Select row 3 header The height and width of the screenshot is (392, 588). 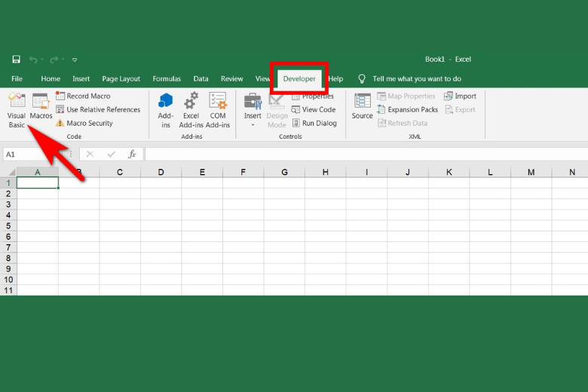8,204
